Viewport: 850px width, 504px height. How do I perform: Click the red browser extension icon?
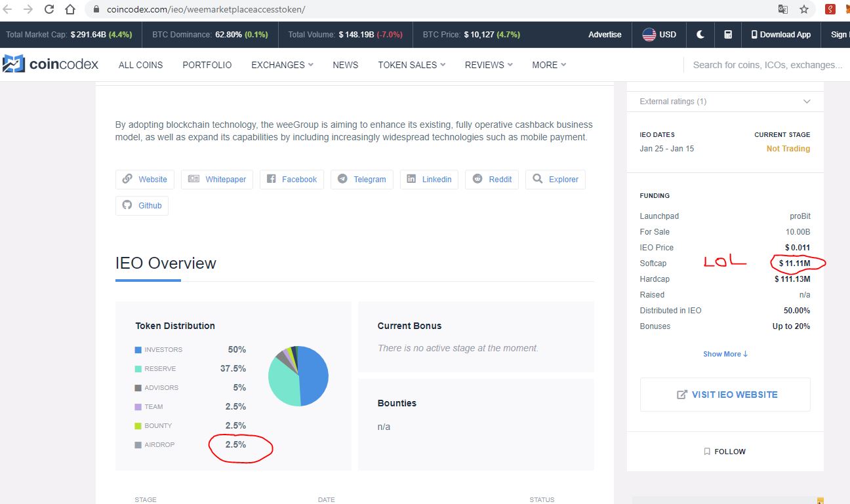tap(830, 10)
